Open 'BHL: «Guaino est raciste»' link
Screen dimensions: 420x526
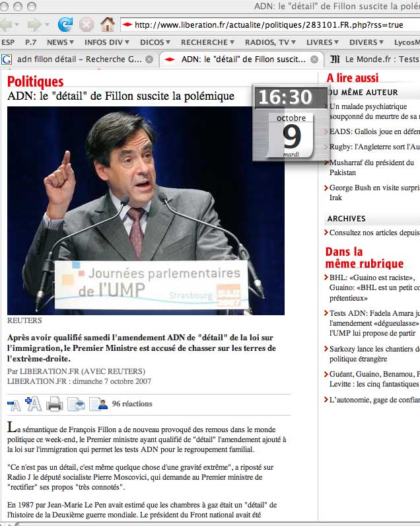374,287
